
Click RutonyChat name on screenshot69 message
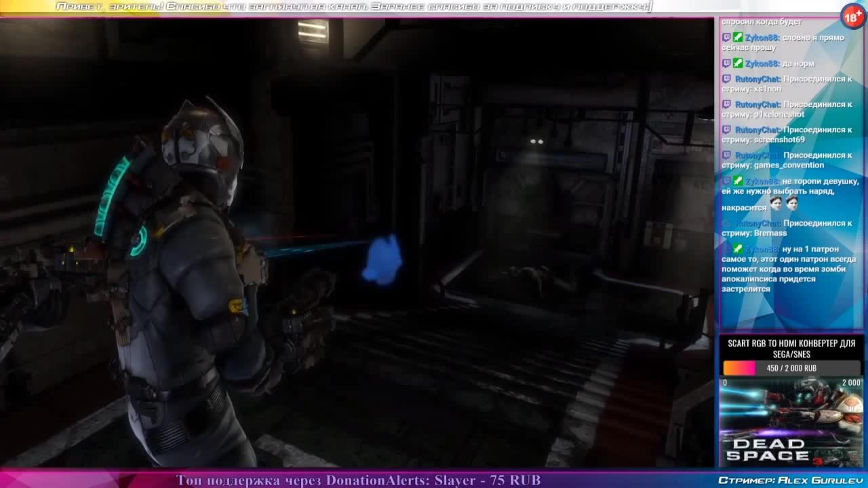tap(758, 129)
